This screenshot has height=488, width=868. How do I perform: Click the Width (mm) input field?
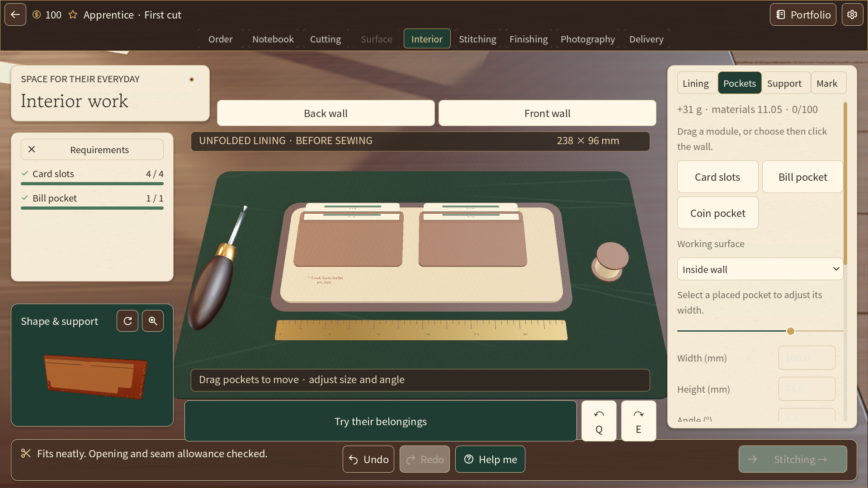807,358
